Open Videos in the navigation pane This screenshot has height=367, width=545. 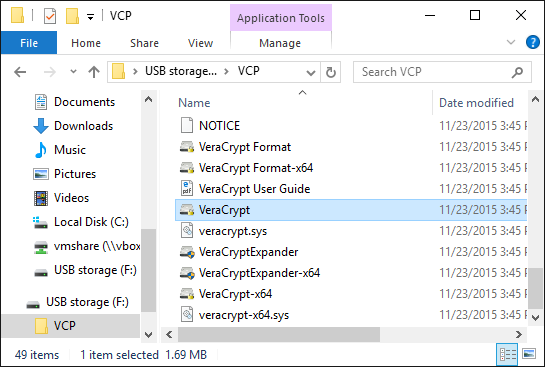[x=71, y=198]
